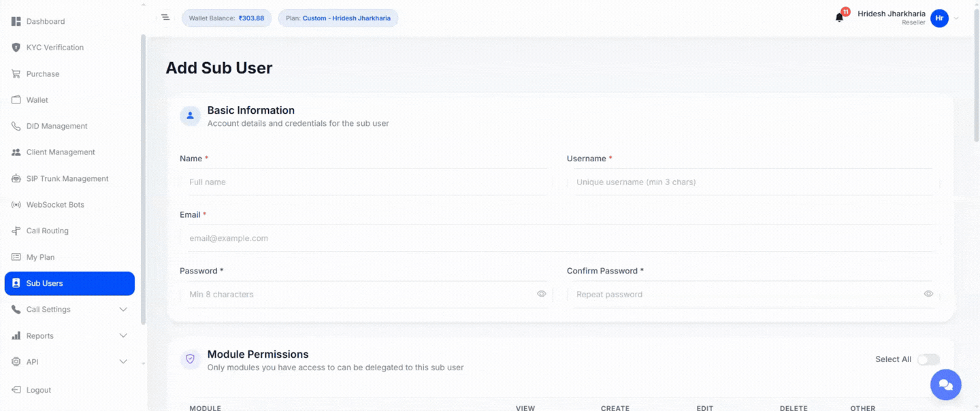Click the Call Routing signpost icon
Screen dimensions: 980x411
(16, 231)
